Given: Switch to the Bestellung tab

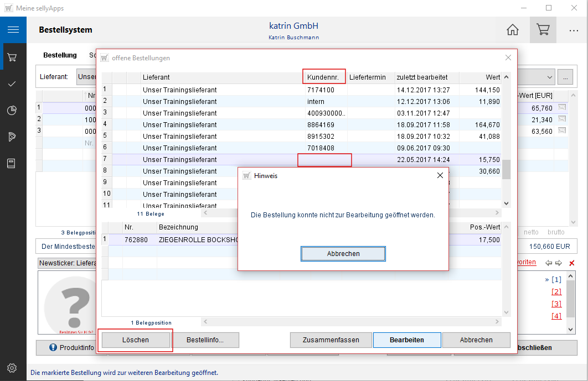Looking at the screenshot, I should point(60,55).
